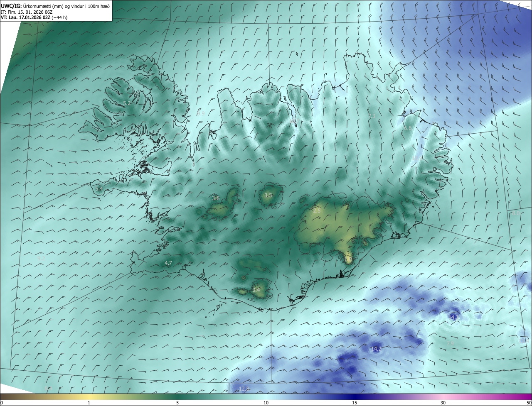
Task: Click the 'IT: Fim. 15. 01. 2026 06Z' line
Action: point(27,12)
